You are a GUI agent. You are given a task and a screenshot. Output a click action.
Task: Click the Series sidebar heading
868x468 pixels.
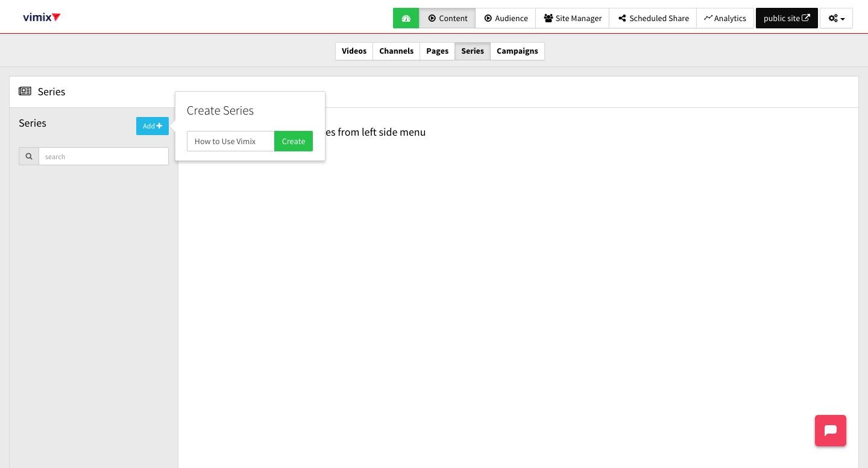point(33,123)
